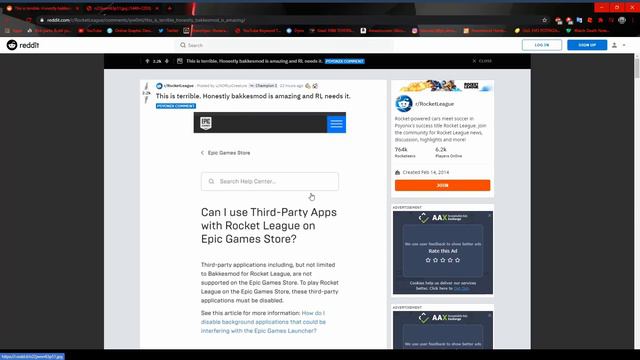Bookmark this page with the star icon

click(544, 20)
